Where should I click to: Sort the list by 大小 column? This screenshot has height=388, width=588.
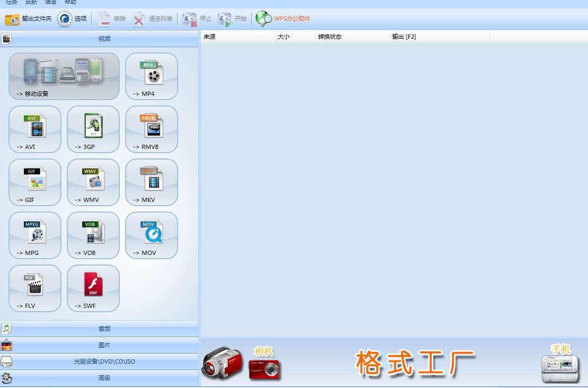pyautogui.click(x=295, y=37)
